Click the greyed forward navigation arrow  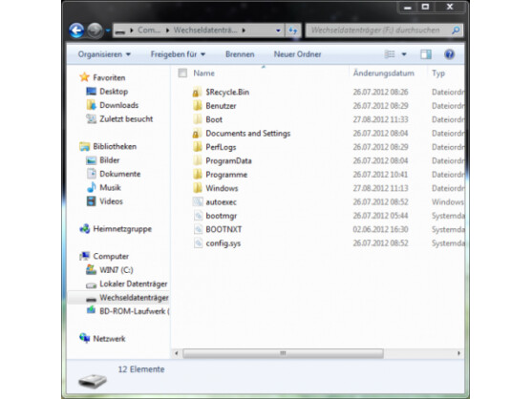(95, 31)
